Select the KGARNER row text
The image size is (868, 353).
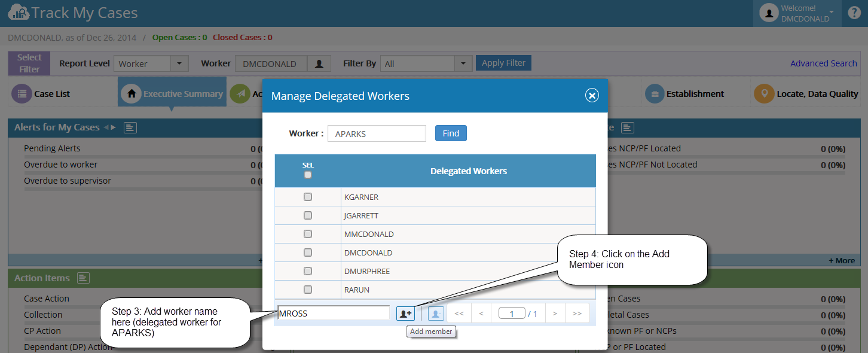361,197
